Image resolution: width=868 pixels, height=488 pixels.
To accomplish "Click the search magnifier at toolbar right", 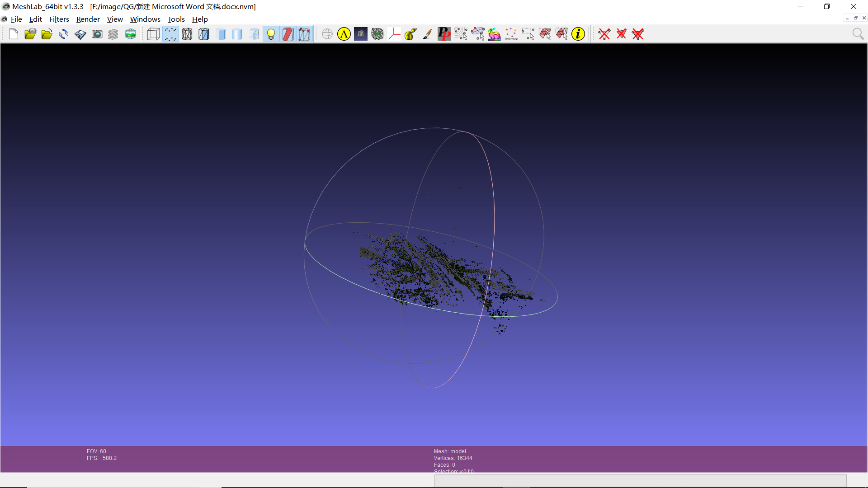I will point(858,34).
